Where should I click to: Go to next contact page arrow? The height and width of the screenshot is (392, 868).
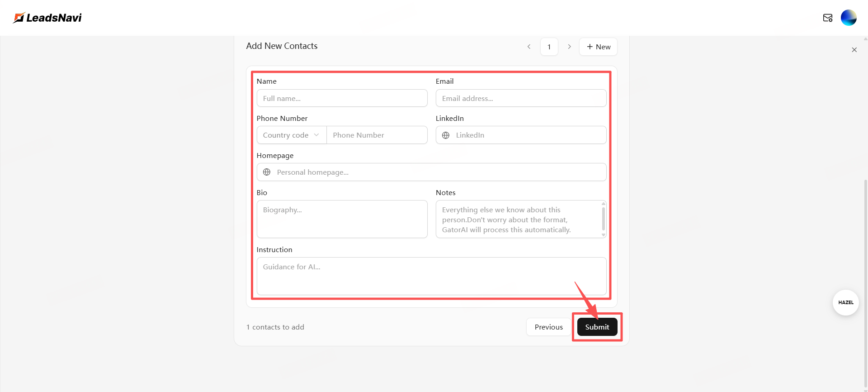569,47
